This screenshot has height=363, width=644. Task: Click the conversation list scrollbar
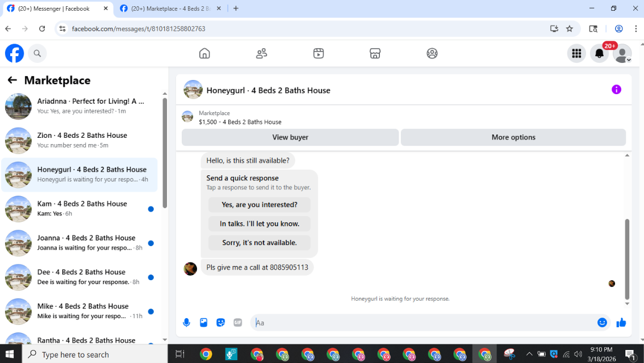tap(165, 153)
